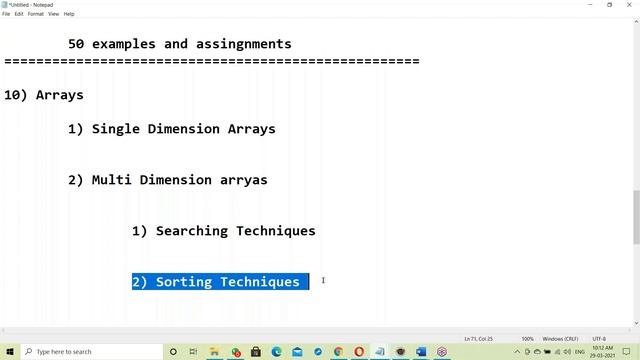This screenshot has height=360, width=640.
Task: Open the dark round taskbar app icon
Action: coord(400,351)
